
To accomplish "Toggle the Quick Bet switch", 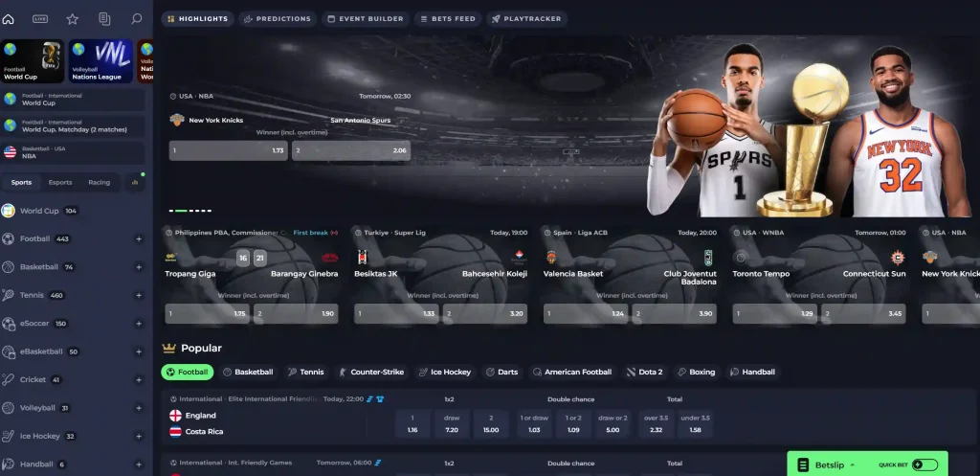I will click(x=925, y=465).
